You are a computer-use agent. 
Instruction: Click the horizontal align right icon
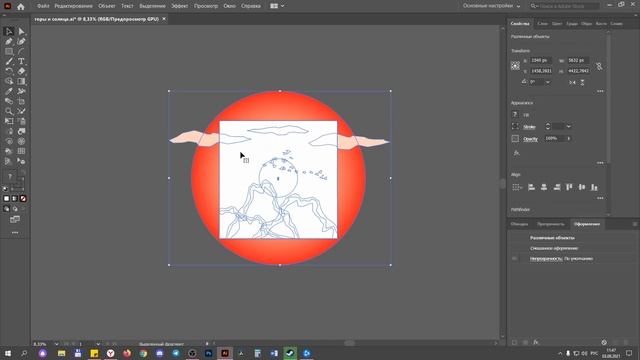[556, 187]
